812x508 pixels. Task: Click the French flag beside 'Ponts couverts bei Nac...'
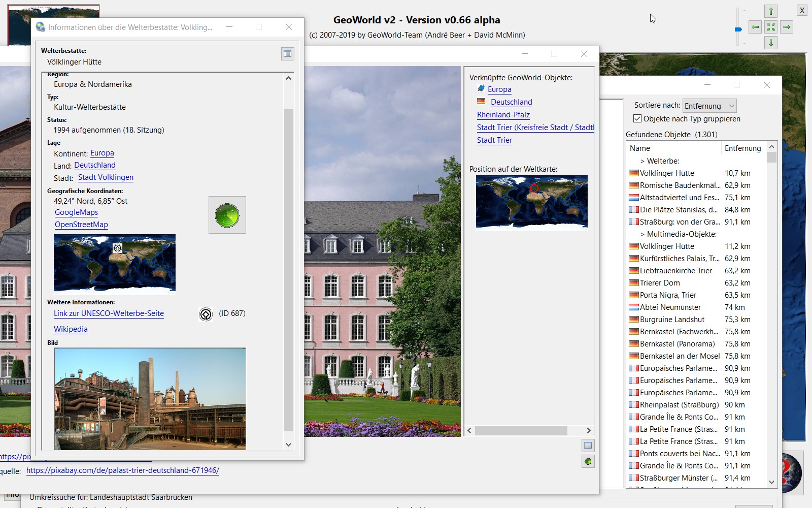(x=633, y=454)
